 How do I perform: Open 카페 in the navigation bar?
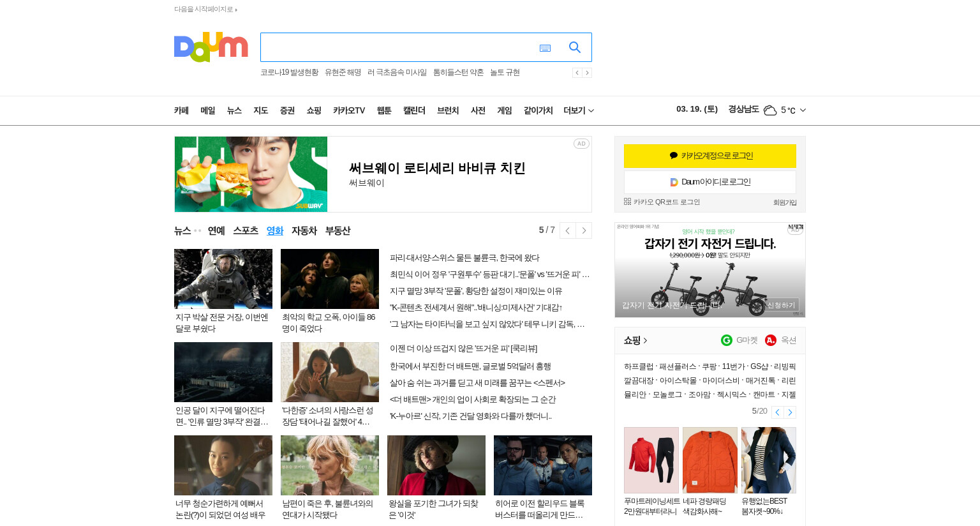181,110
